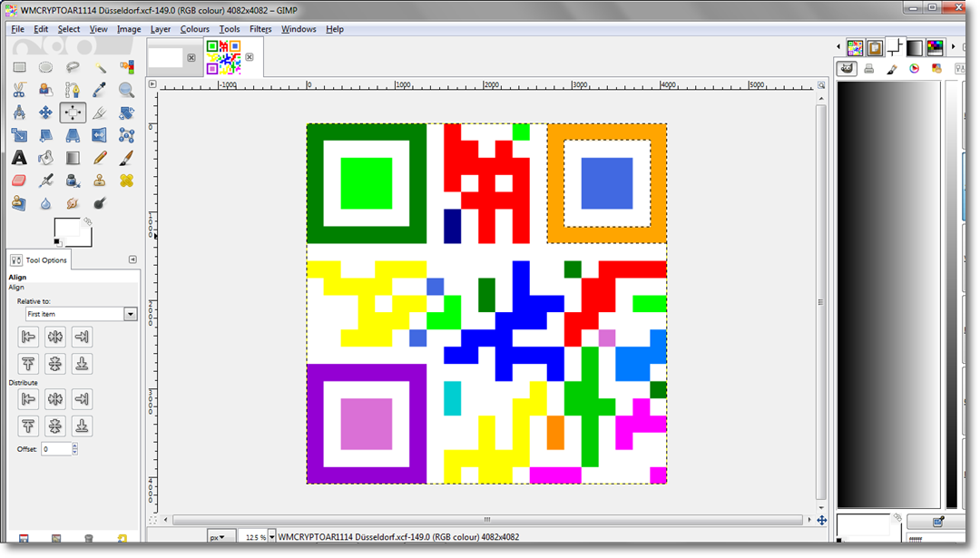
Task: Choose the Shear tool
Action: tap(45, 135)
